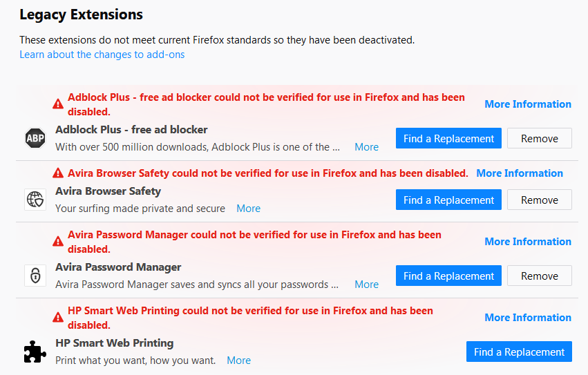The image size is (588, 375).
Task: Click 'Print what you want, how you want.' text
Action: coord(135,360)
